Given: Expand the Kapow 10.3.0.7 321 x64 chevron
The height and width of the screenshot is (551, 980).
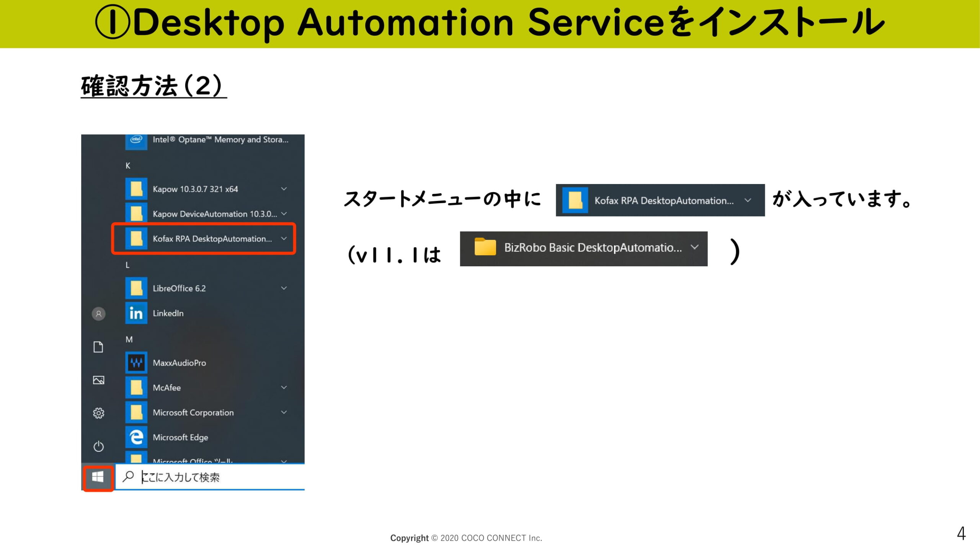Looking at the screenshot, I should (284, 189).
